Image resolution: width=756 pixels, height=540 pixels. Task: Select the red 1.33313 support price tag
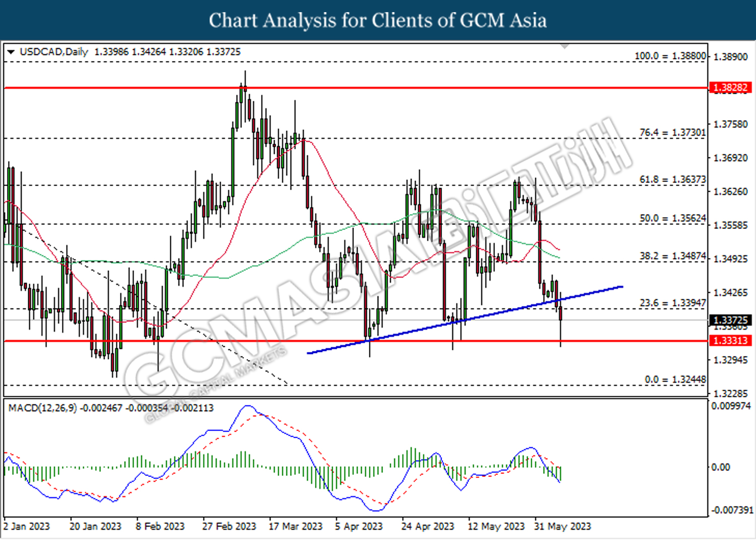click(730, 341)
